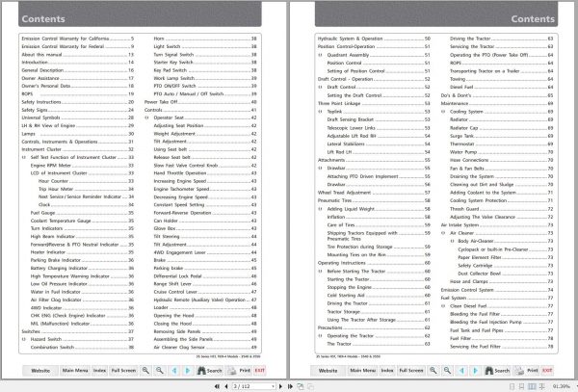
Task: Click Full Screen on the right page
Action: pyautogui.click(x=411, y=370)
